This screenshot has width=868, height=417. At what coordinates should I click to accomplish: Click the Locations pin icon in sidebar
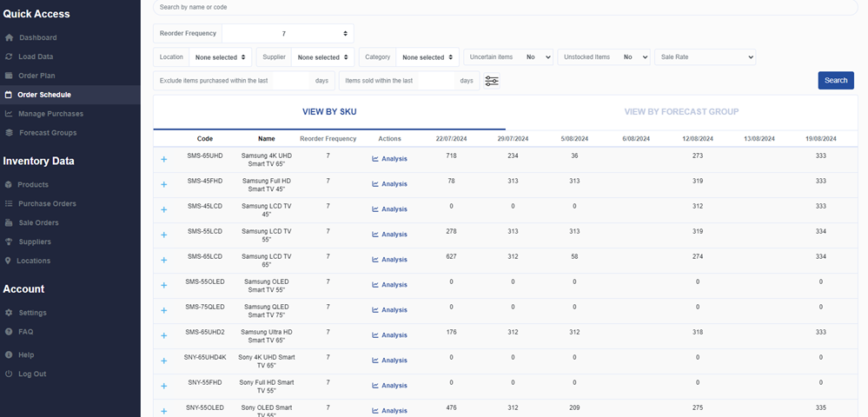(x=9, y=261)
